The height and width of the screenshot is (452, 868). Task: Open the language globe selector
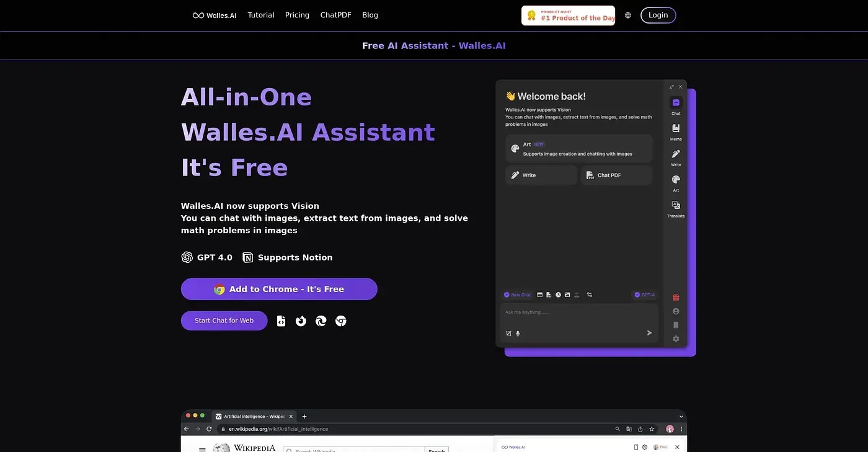click(628, 16)
